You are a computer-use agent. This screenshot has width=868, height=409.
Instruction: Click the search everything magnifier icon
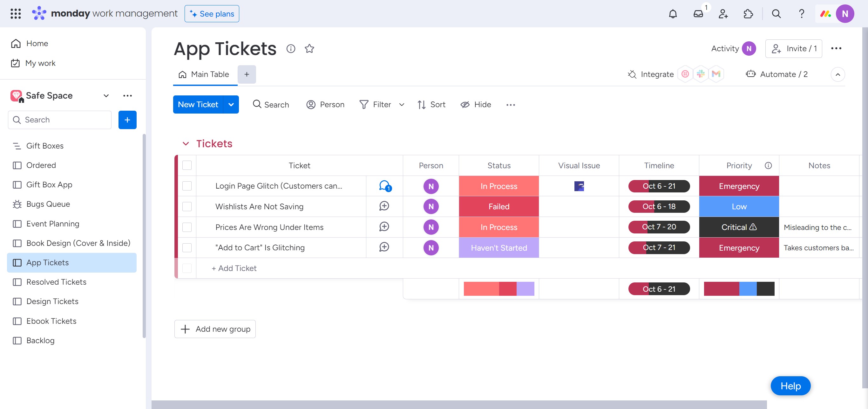[x=776, y=14]
